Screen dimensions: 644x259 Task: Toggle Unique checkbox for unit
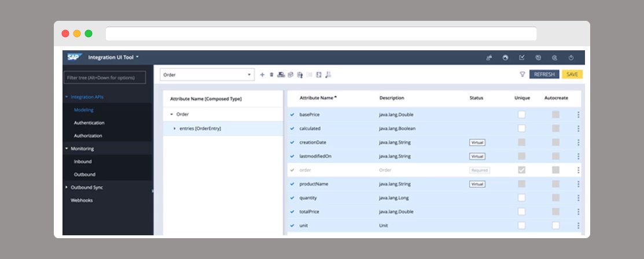pyautogui.click(x=521, y=225)
